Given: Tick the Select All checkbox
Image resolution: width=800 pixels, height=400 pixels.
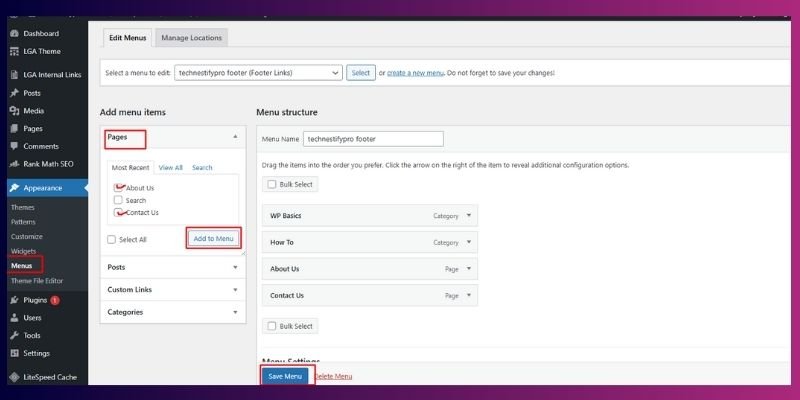Looking at the screenshot, I should [x=112, y=240].
